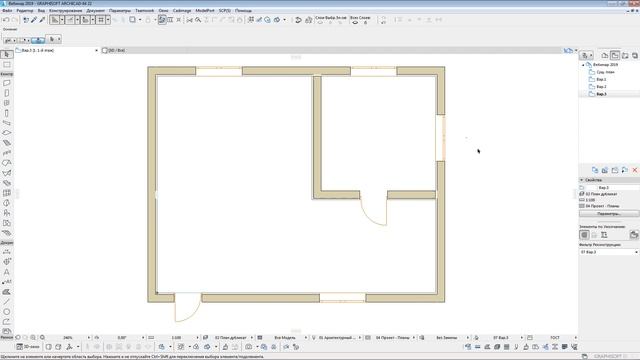Select the Fill hatch tool
The width and height of the screenshot is (640, 360).
[x=7, y=292]
